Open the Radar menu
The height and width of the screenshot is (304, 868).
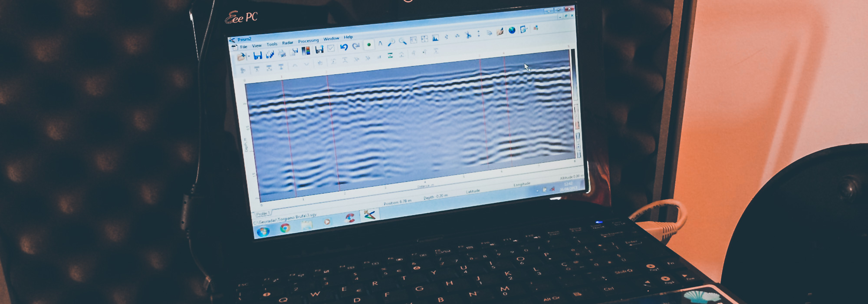pos(287,43)
